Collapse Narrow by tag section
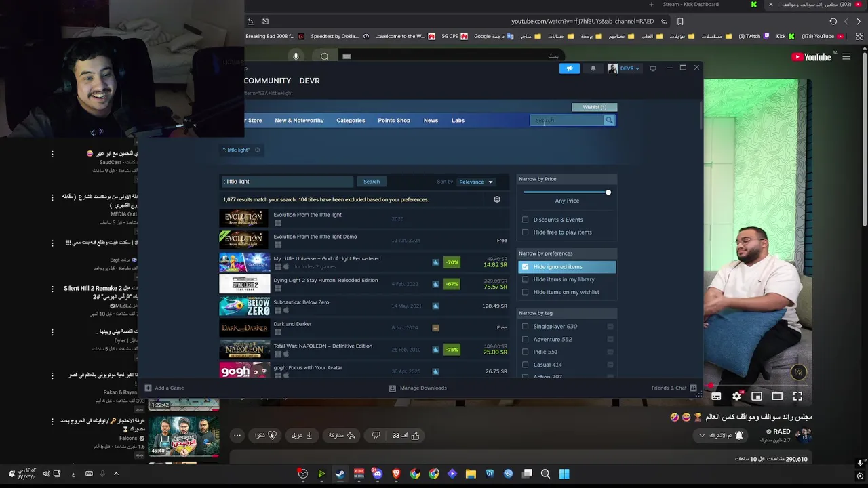The width and height of the screenshot is (868, 488). tap(567, 313)
